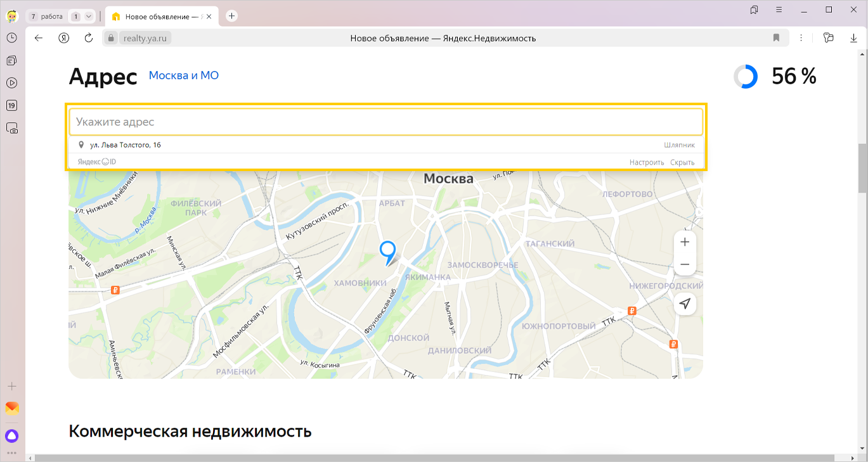Close the Новое объявление tab
Viewport: 868px width, 462px height.
pos(210,16)
